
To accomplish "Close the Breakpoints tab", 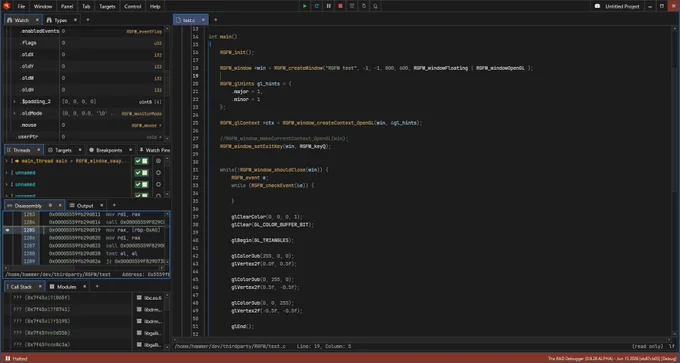I will [131, 150].
